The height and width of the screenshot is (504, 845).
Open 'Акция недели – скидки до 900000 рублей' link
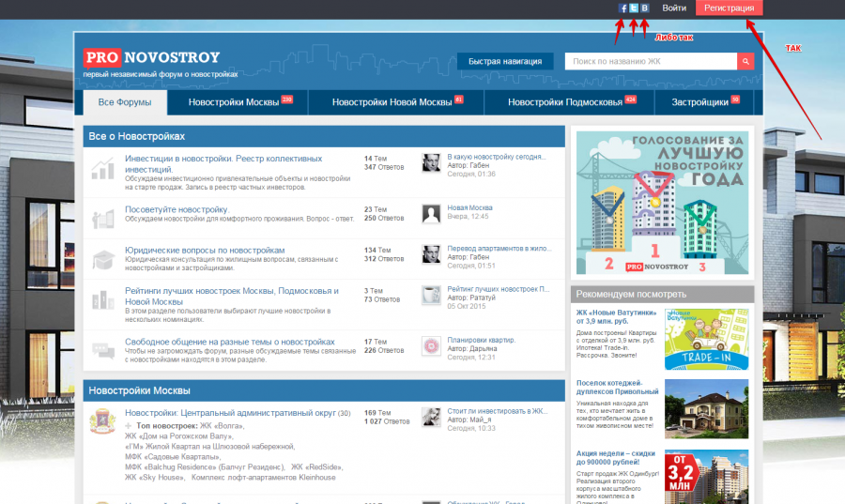615,458
